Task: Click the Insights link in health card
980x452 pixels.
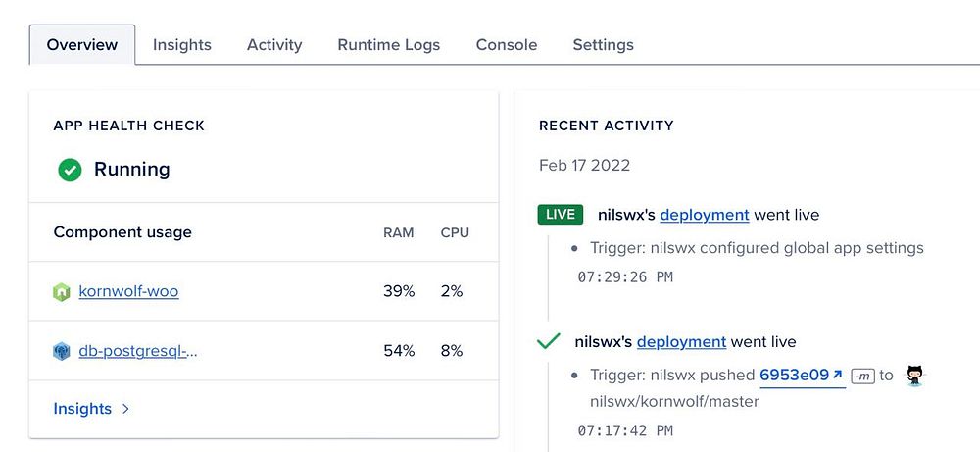Action: pyautogui.click(x=82, y=409)
